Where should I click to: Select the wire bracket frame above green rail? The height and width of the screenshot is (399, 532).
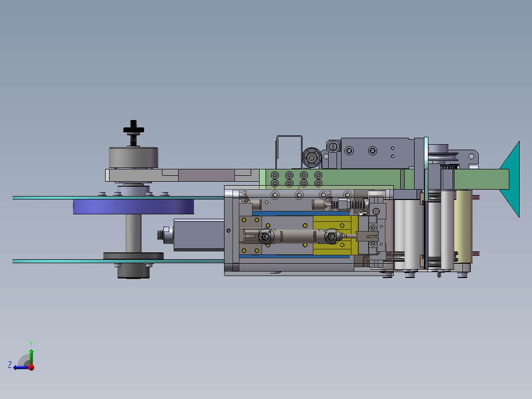[x=289, y=152]
